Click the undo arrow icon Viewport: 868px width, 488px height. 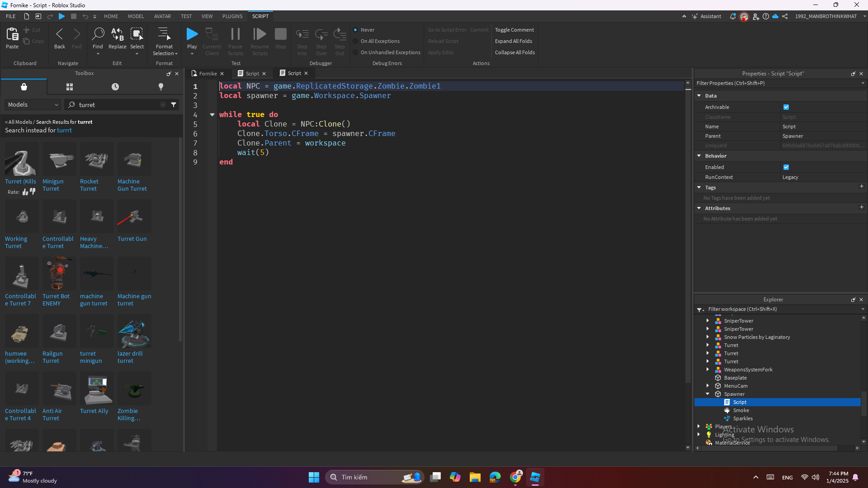coord(85,16)
